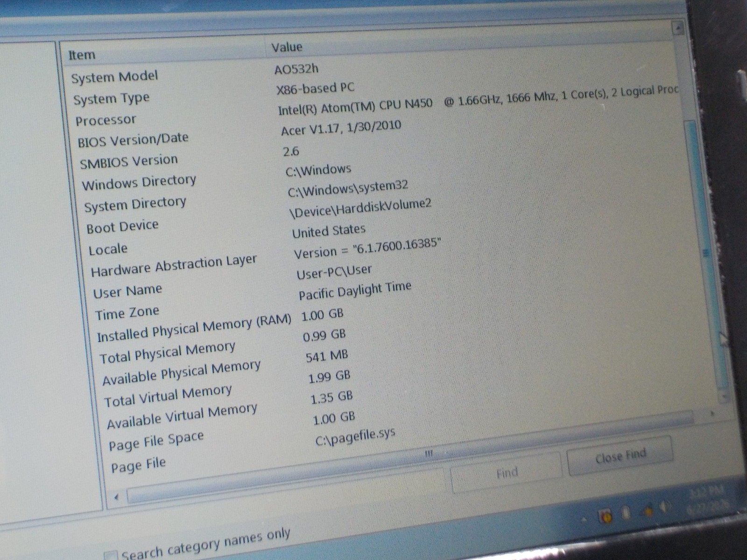This screenshot has height=560, width=747.
Task: Click the horizontal scrollbar left arrow
Action: (x=116, y=497)
